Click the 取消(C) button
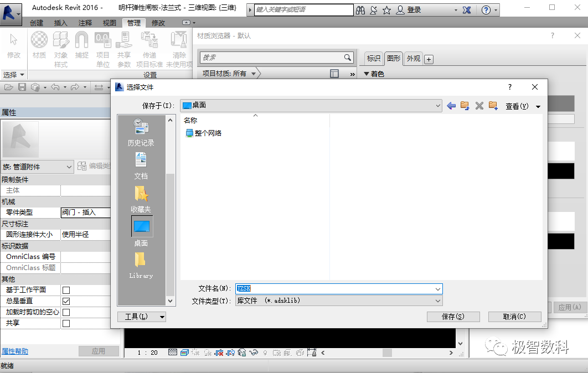588x373 pixels. (514, 317)
